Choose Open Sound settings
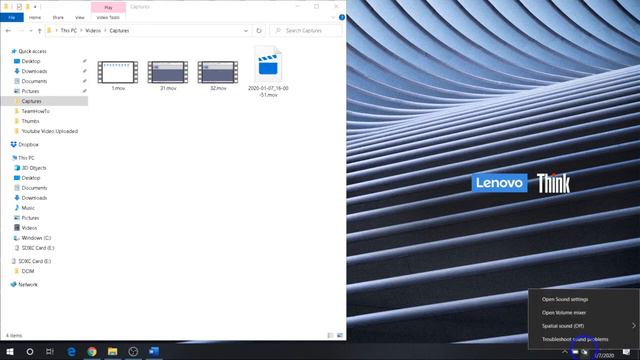This screenshot has height=360, width=640. pyautogui.click(x=565, y=299)
